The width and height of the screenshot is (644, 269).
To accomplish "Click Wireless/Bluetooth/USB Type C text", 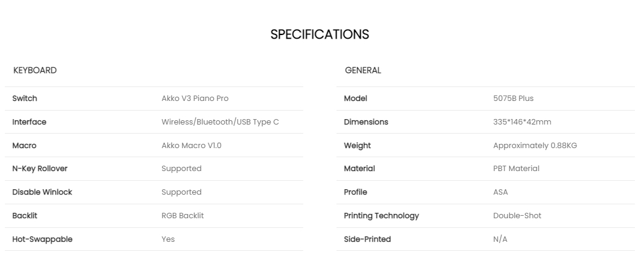I will tap(220, 122).
